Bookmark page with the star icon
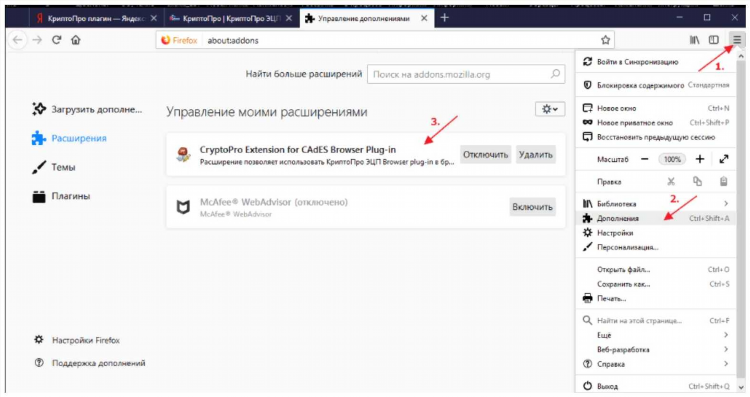This screenshot has height=397, width=750. (x=606, y=40)
